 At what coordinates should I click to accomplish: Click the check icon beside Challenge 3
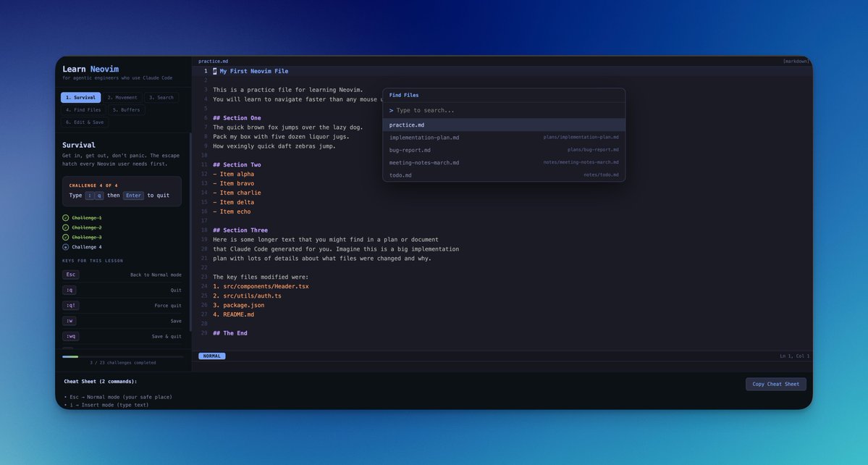(65, 238)
